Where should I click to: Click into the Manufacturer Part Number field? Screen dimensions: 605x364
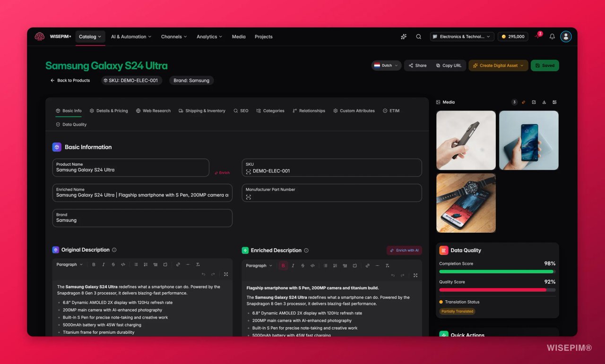point(332,193)
